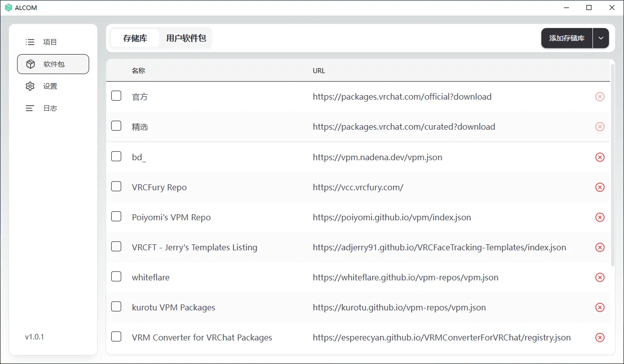This screenshot has width=624, height=364.
Task: Switch to the 用户软件包 tab
Action: (x=186, y=38)
